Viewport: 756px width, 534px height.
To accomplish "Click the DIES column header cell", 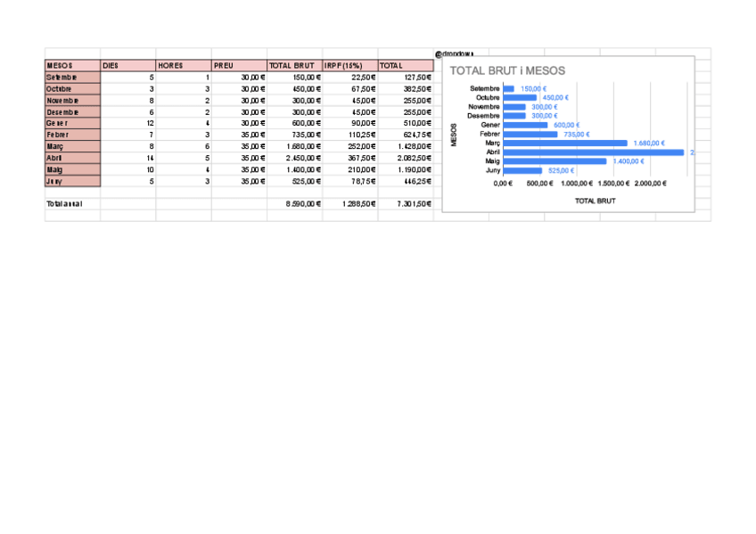I will [127, 65].
